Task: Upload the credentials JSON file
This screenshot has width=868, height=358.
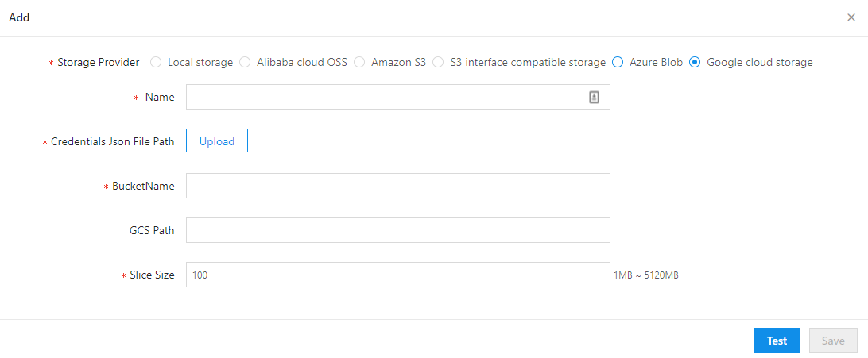Action: pyautogui.click(x=217, y=141)
